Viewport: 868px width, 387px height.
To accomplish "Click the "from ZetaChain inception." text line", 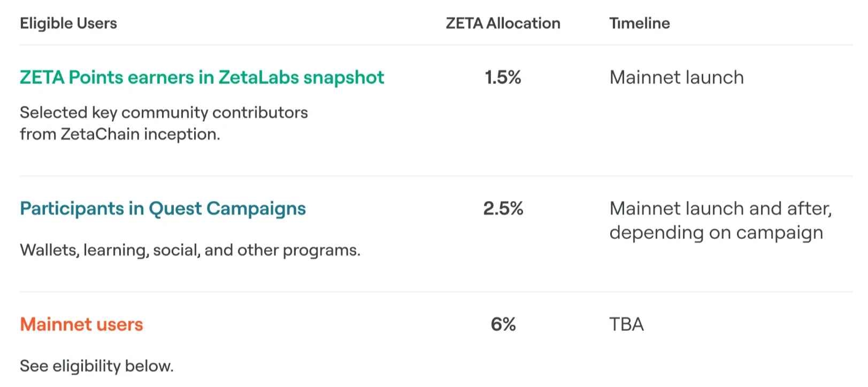I will pos(120,134).
